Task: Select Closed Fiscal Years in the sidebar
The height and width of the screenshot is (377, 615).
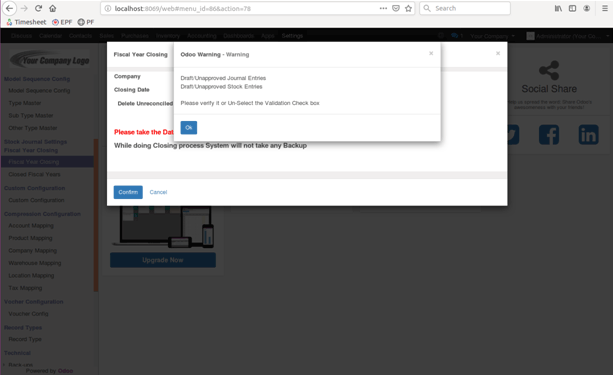Action: tap(35, 175)
